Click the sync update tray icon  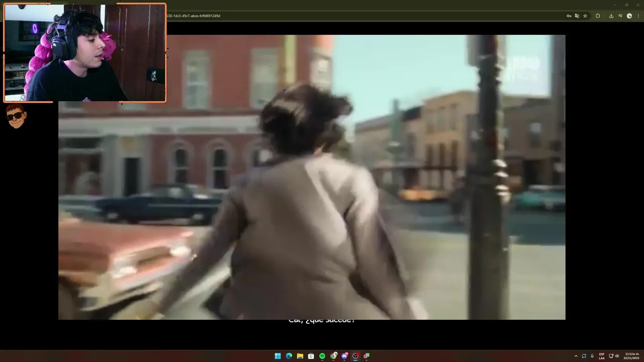[584, 356]
